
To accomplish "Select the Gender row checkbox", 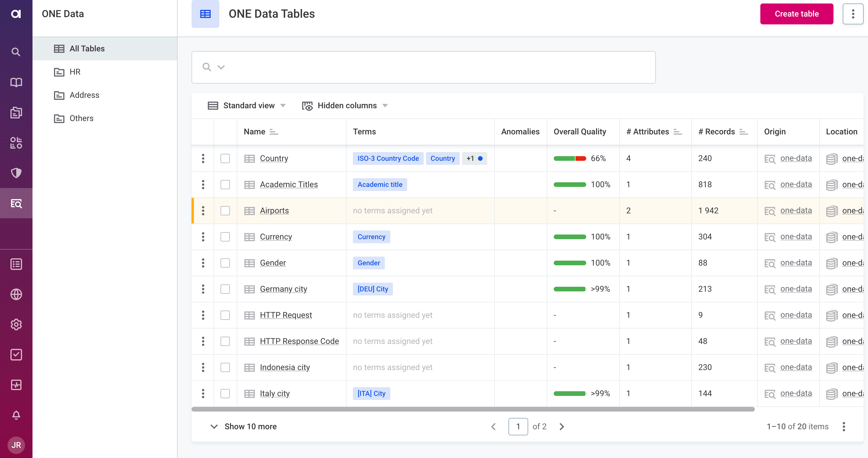I will (225, 263).
